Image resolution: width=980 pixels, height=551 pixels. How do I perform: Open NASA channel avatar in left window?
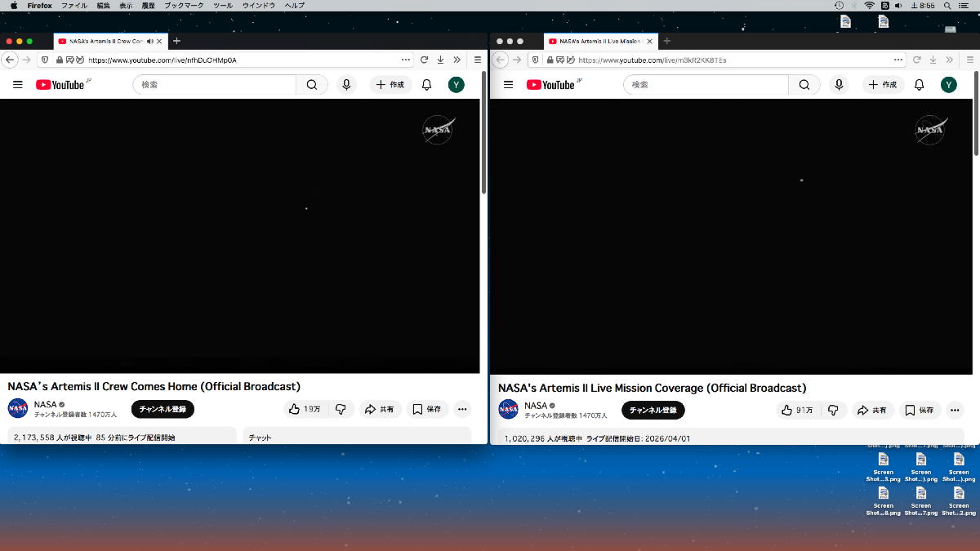click(18, 408)
